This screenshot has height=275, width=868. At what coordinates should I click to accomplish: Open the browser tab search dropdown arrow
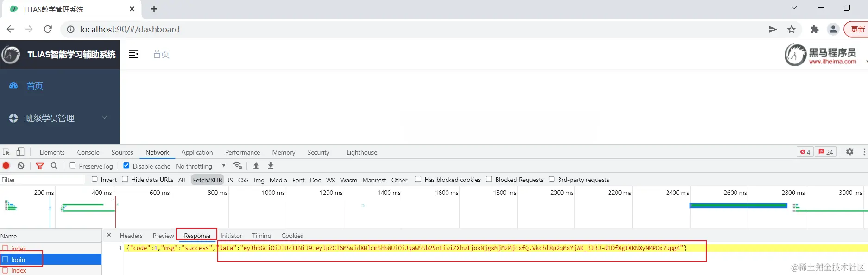[x=794, y=8]
